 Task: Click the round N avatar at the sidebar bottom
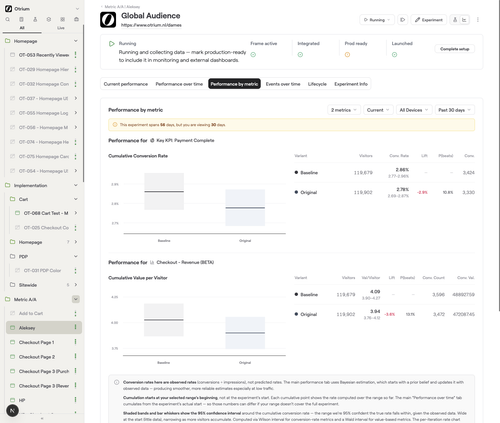12,411
